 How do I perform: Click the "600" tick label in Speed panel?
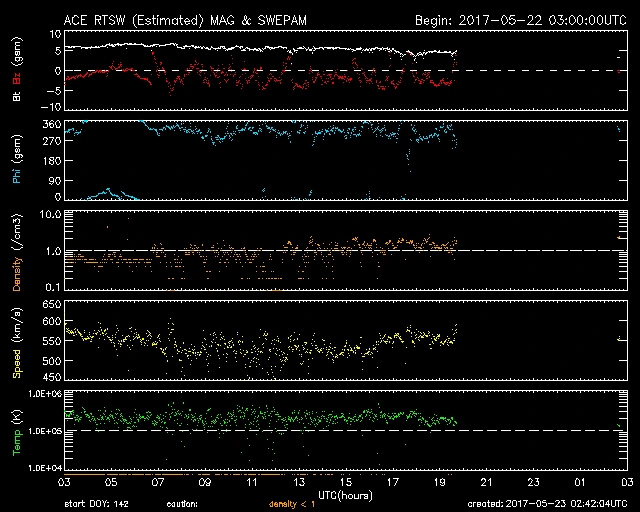coord(52,322)
